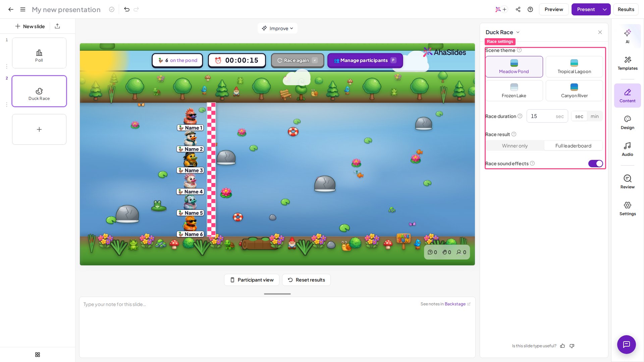Expand the Duck Race slide type dropdown

(502, 32)
